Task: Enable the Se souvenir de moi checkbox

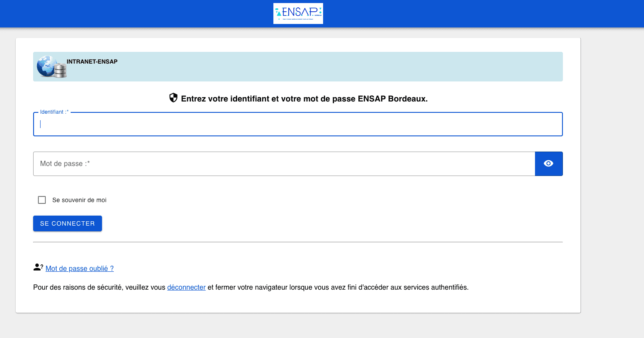Action: 42,199
